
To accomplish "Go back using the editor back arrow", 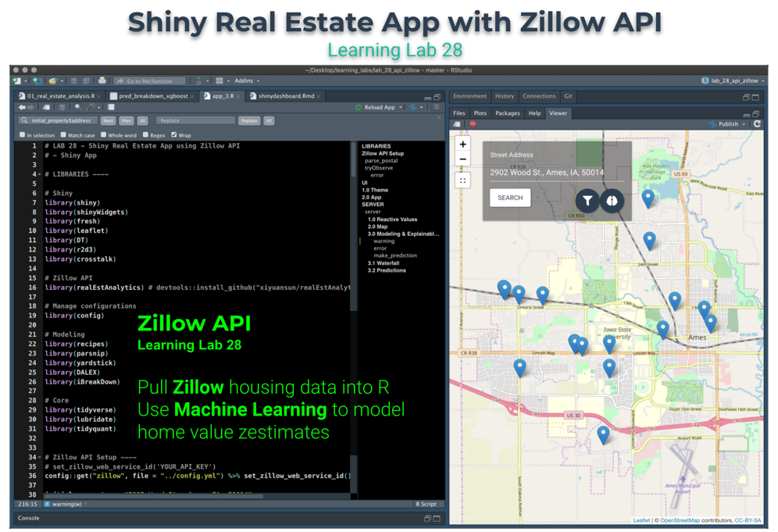I will coord(22,107).
